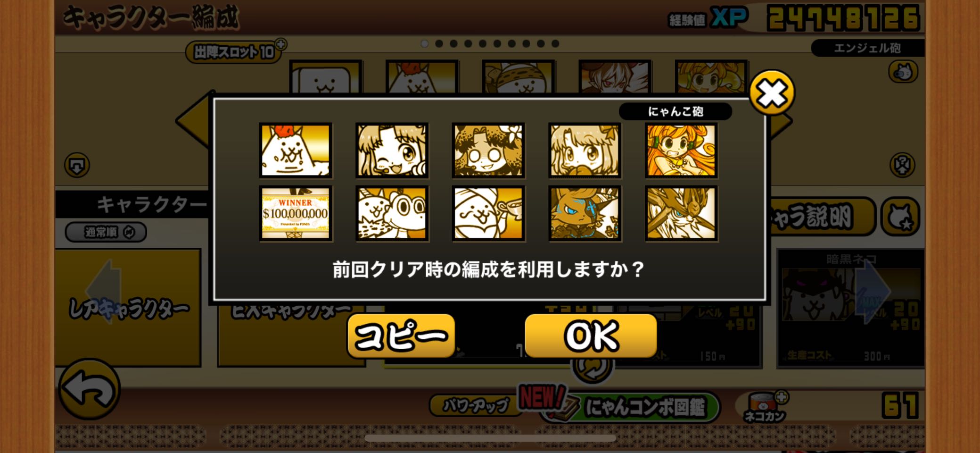The image size is (980, 453).
Task: Open the パワーアップ menu
Action: [x=475, y=405]
